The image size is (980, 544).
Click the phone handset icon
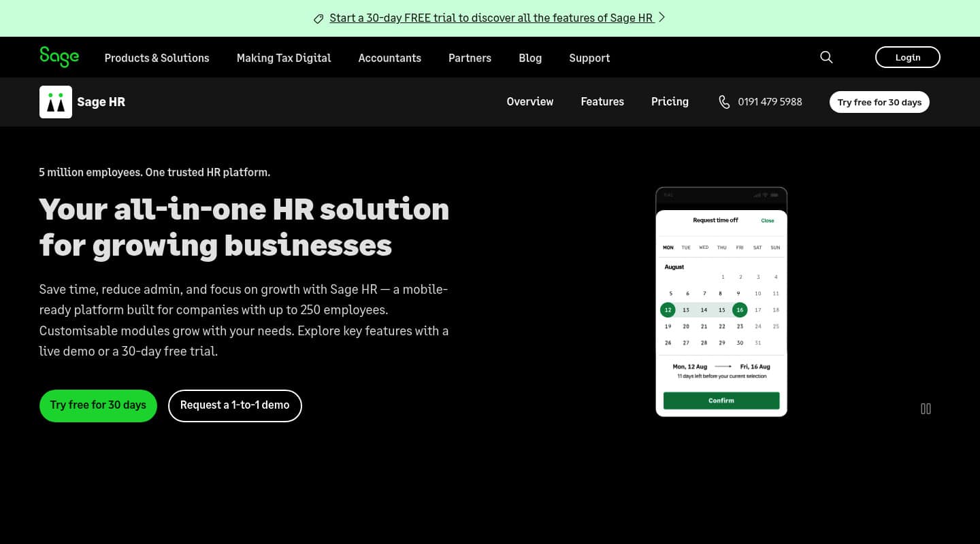pos(724,102)
